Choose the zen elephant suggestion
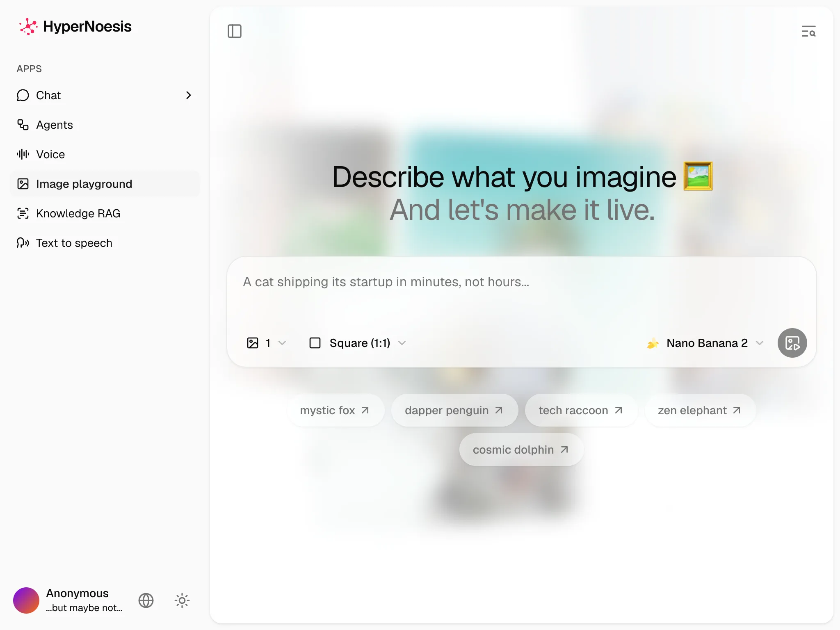The width and height of the screenshot is (840, 630). point(700,410)
